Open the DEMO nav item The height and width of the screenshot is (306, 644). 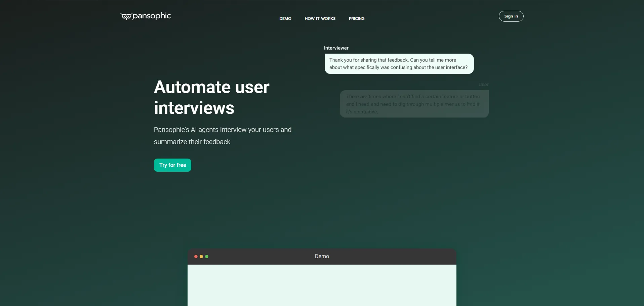(285, 19)
